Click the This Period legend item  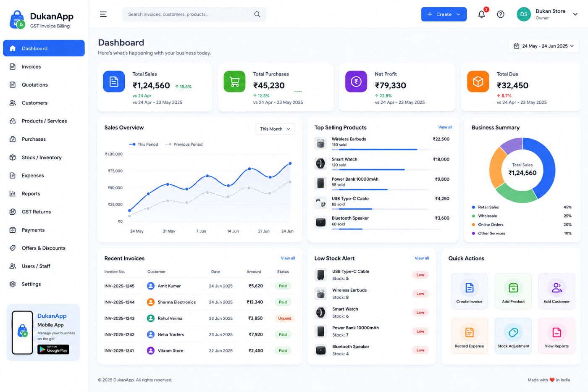[144, 145]
